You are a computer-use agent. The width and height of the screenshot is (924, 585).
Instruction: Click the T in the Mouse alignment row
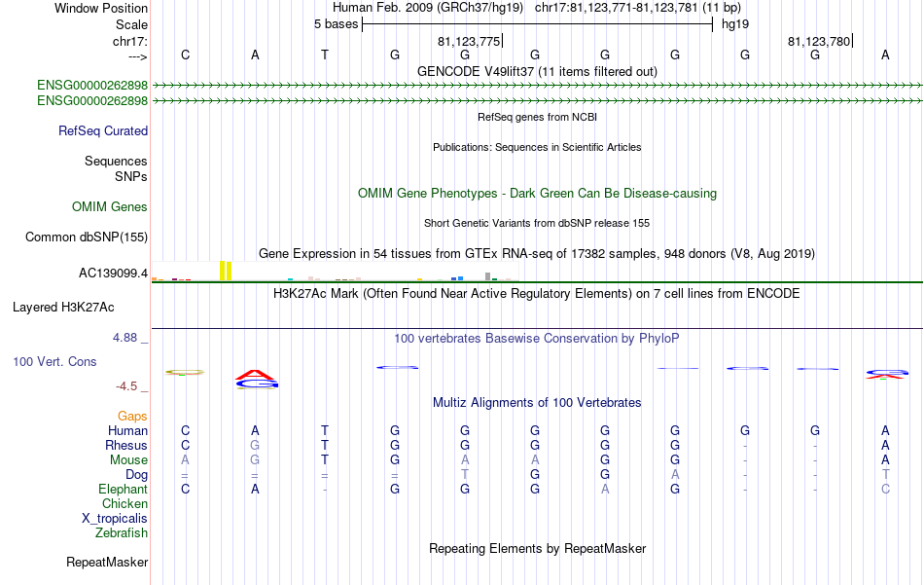pyautogui.click(x=325, y=460)
